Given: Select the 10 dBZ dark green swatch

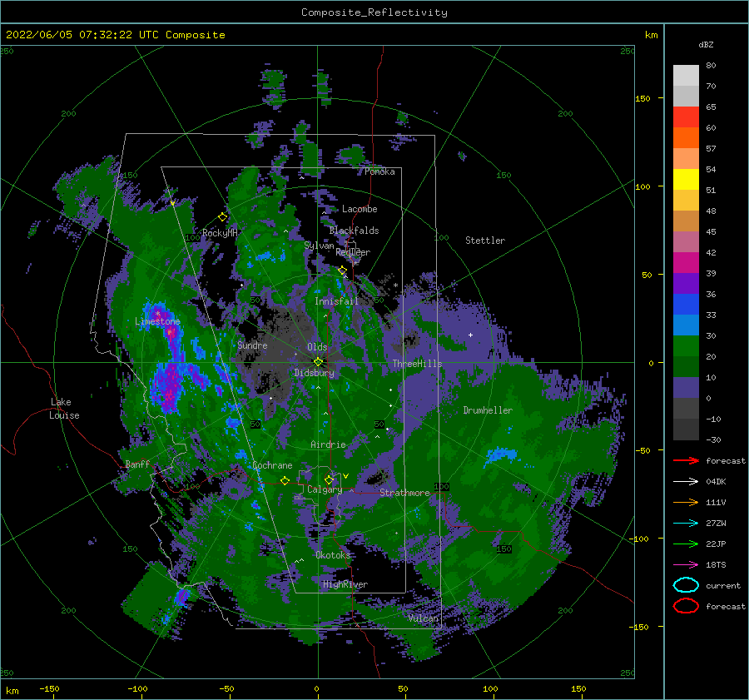Looking at the screenshot, I should (686, 366).
